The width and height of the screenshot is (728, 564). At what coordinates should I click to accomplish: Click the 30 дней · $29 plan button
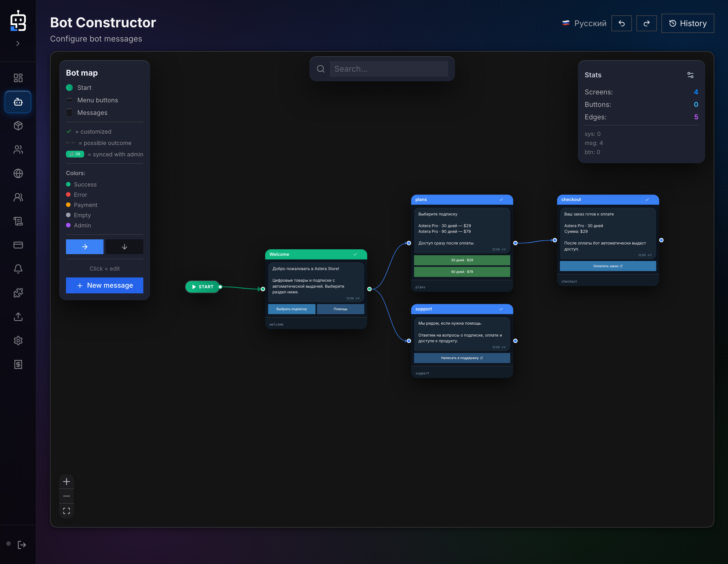coord(462,260)
